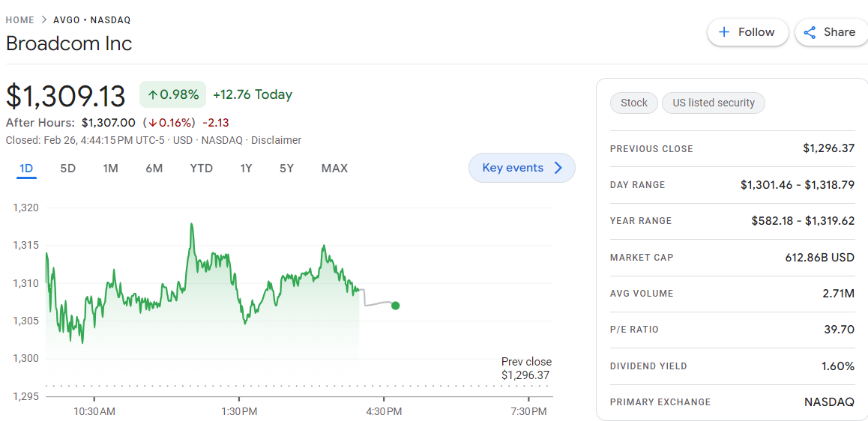This screenshot has height=421, width=868.
Task: Click the PREVIOUS CLOSE label
Action: point(651,149)
